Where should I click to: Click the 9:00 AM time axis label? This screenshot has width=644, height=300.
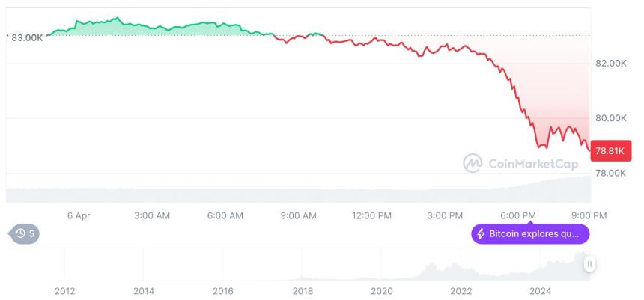click(299, 215)
